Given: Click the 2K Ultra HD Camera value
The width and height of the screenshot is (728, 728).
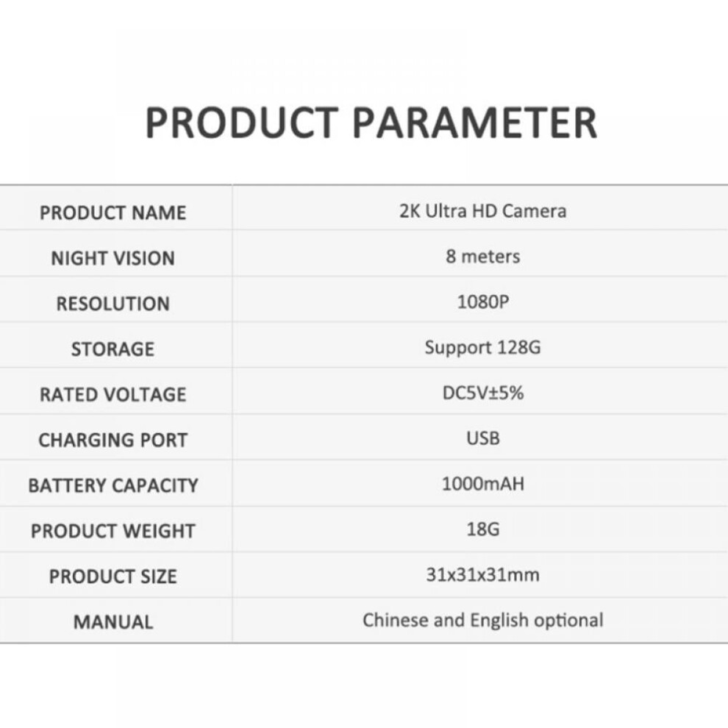Looking at the screenshot, I should point(483,211).
